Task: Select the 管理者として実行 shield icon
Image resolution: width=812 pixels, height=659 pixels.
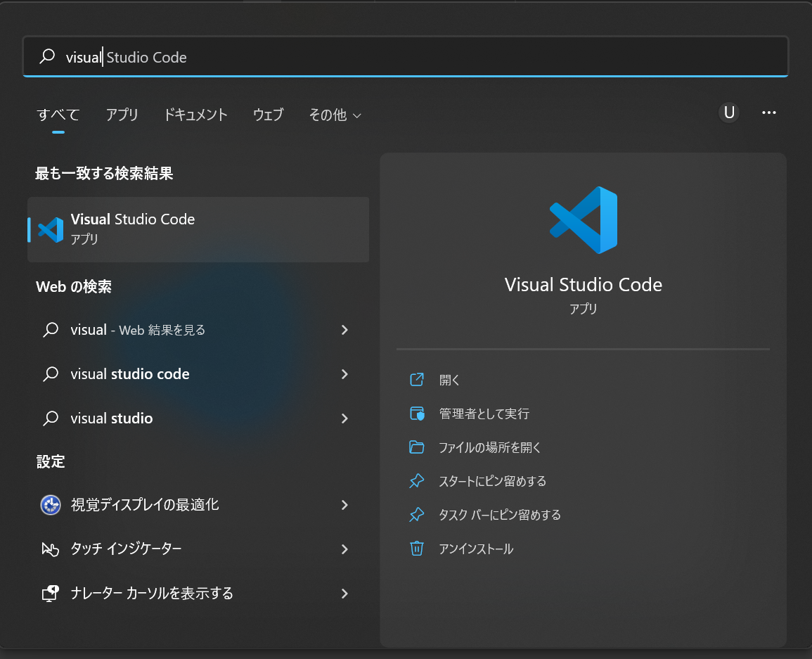Action: coord(418,414)
